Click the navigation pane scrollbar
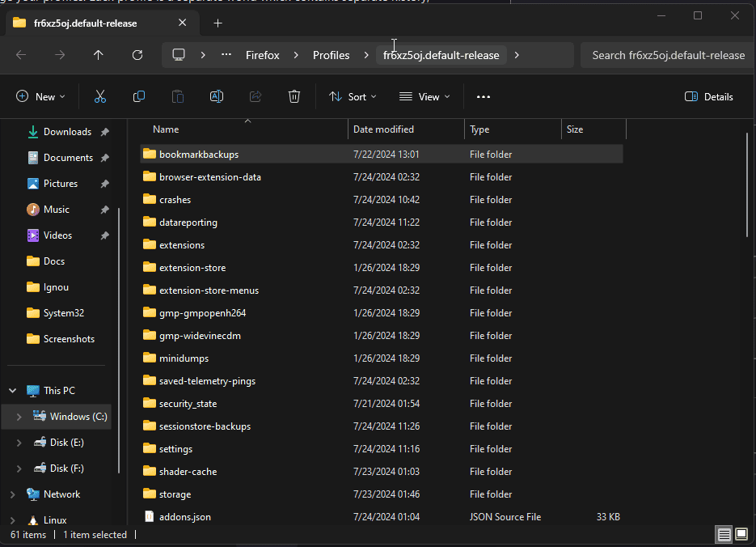The width and height of the screenshot is (756, 547). (119, 340)
